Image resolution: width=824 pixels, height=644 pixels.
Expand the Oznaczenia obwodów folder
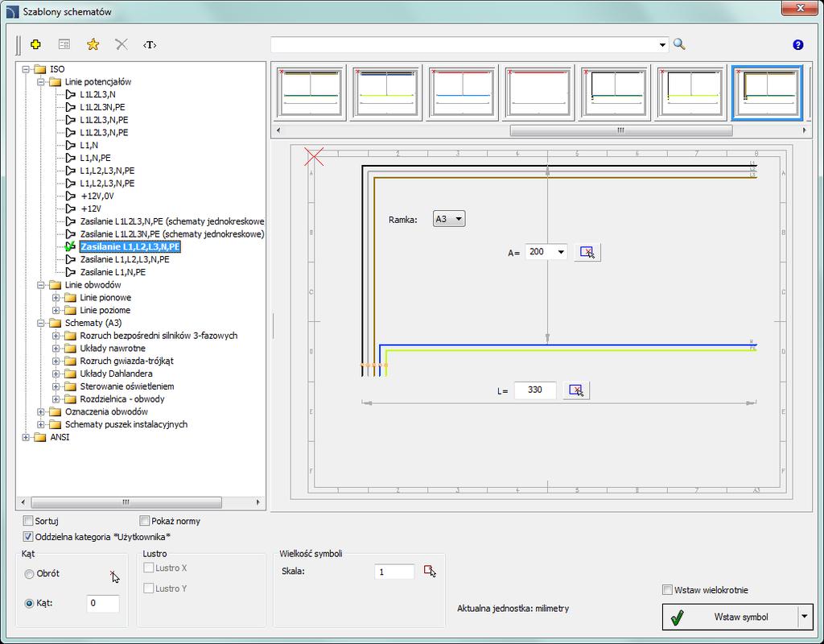pos(41,411)
